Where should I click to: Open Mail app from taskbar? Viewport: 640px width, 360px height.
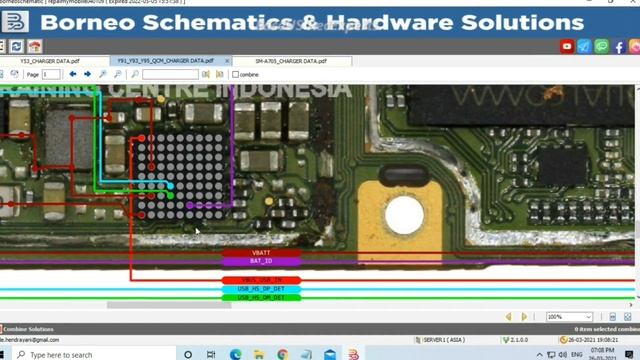tap(330, 355)
